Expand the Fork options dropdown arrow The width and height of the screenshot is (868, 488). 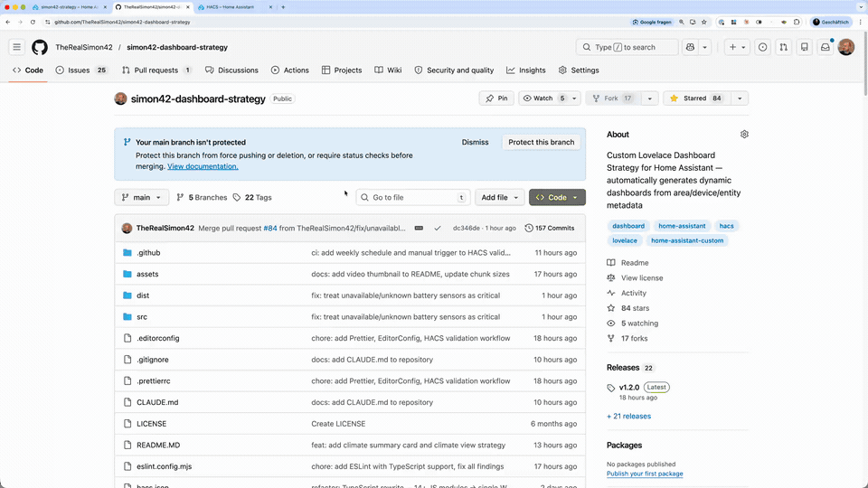649,99
